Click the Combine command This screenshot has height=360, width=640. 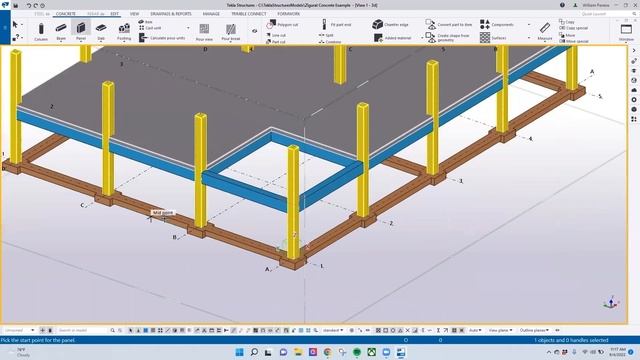pyautogui.click(x=330, y=42)
